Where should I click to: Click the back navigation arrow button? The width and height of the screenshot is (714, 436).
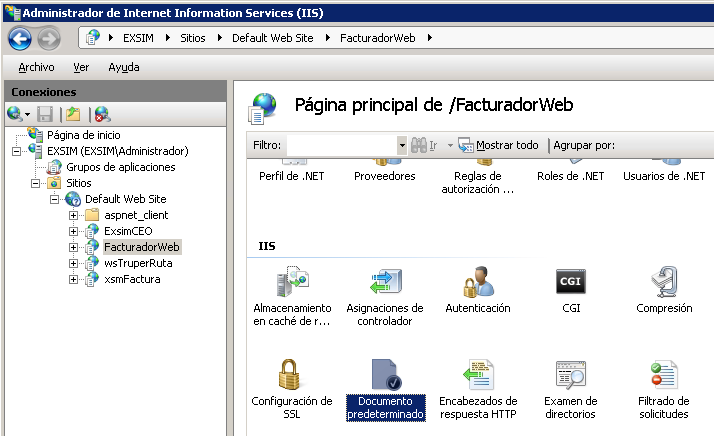(20, 39)
